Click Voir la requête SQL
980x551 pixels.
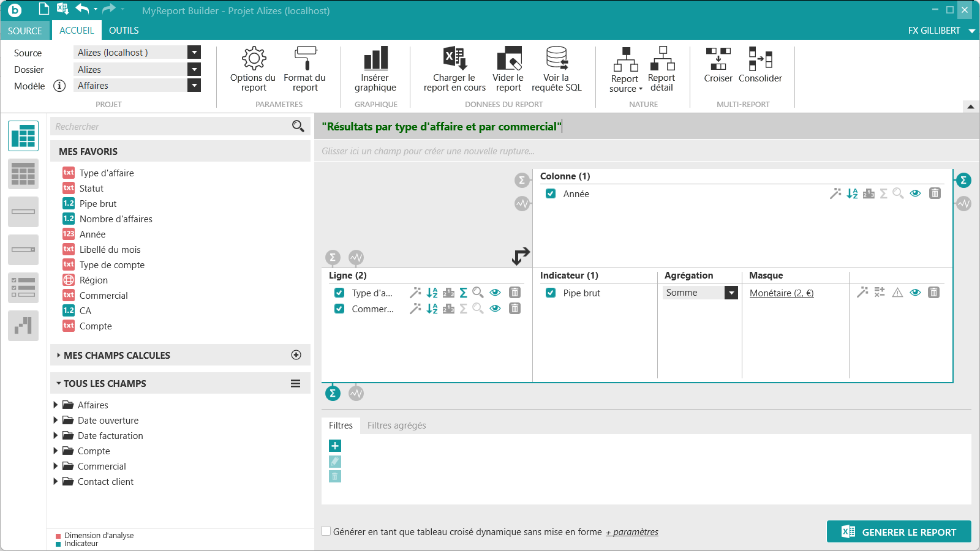click(x=556, y=69)
